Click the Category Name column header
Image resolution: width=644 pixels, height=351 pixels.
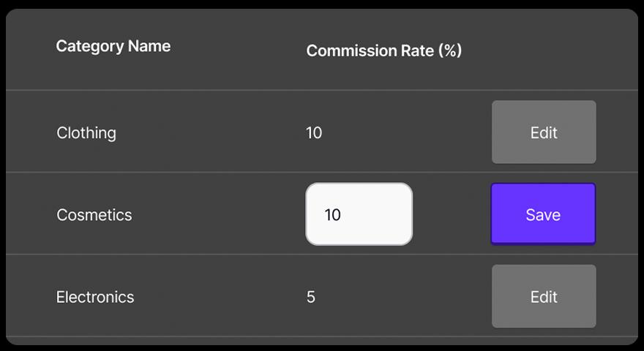[x=113, y=46]
